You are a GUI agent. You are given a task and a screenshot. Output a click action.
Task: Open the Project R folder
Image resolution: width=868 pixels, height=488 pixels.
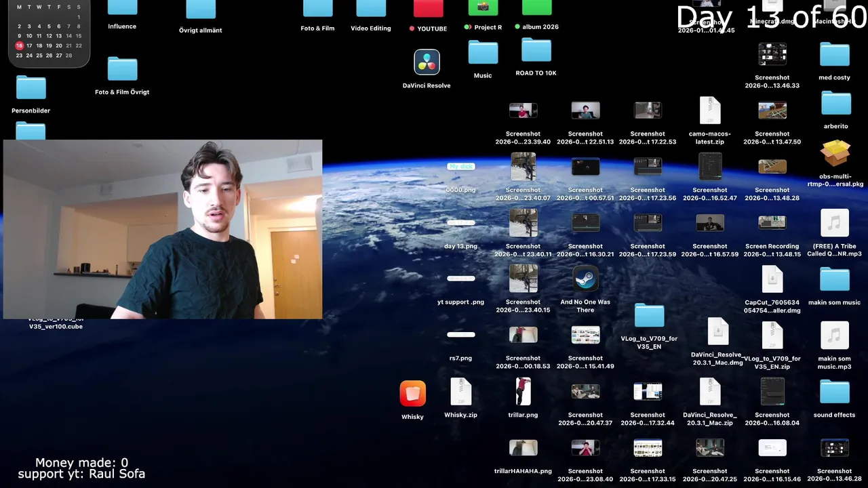pyautogui.click(x=483, y=7)
